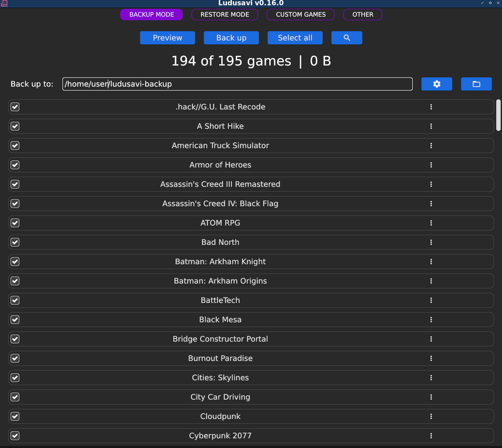Select the Bridge Constructor Portal game name

pyautogui.click(x=220, y=339)
